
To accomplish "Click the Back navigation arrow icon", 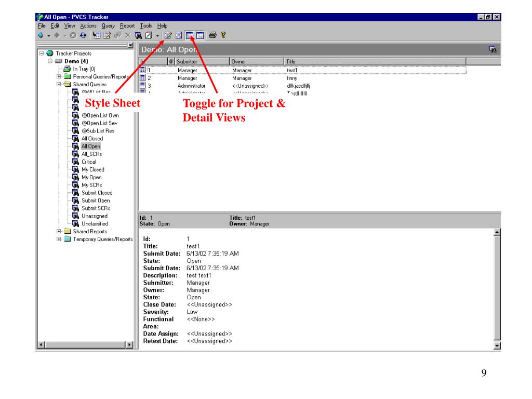I will [x=41, y=35].
